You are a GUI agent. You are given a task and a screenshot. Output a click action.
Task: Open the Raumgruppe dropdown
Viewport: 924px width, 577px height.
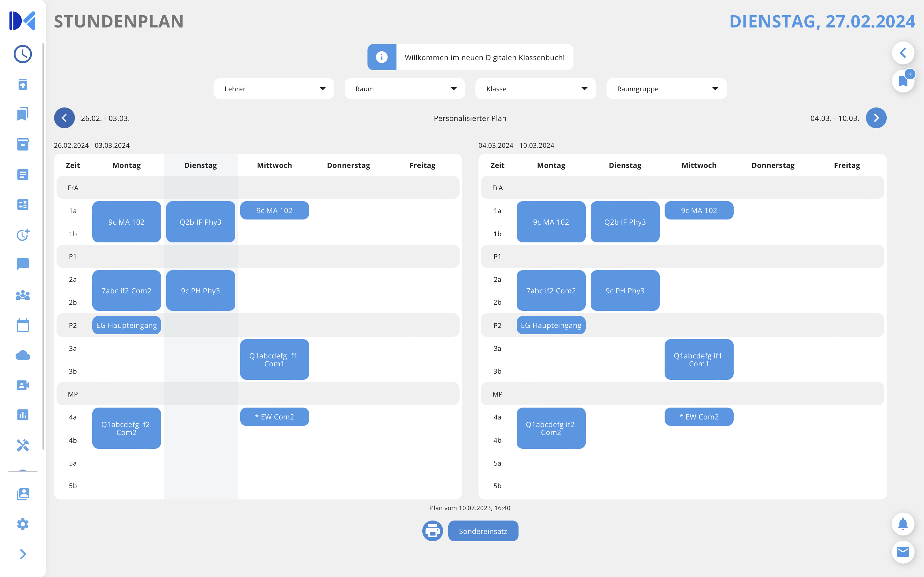coord(666,89)
